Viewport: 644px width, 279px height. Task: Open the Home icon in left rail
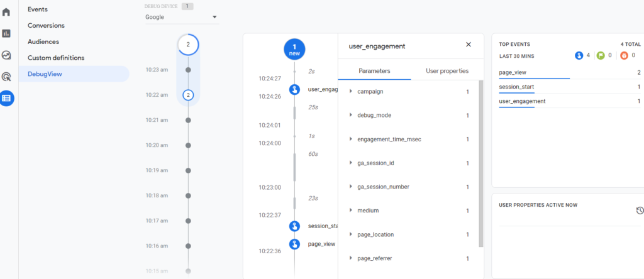pyautogui.click(x=6, y=12)
